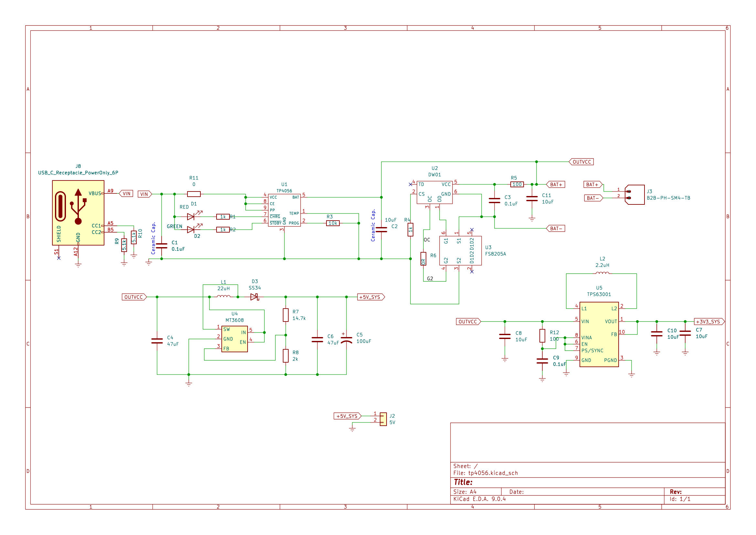Select the 10k resistor R3
The image size is (756, 535).
coord(333,224)
